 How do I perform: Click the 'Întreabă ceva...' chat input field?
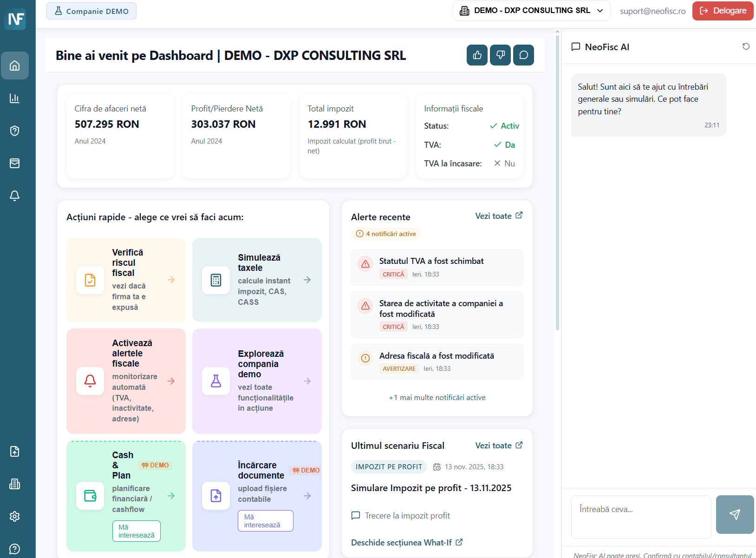[641, 517]
